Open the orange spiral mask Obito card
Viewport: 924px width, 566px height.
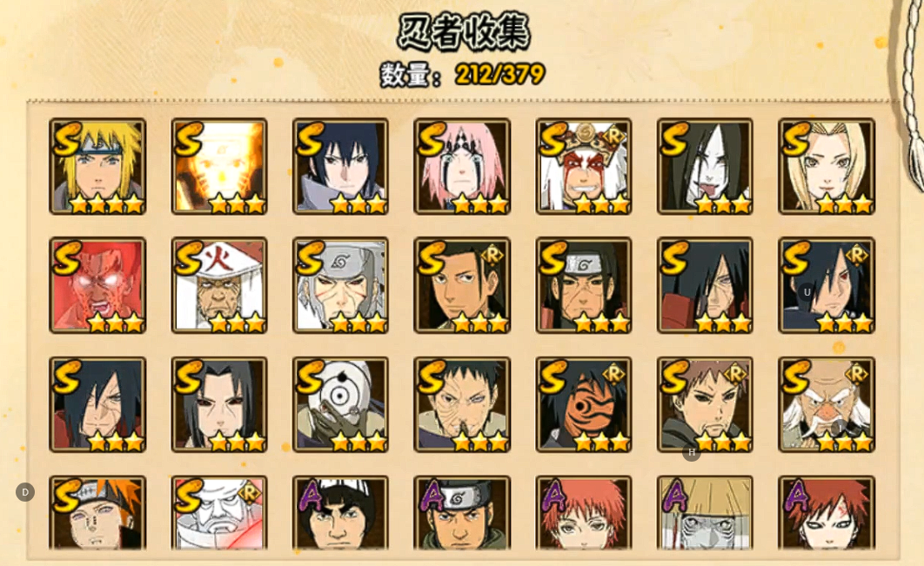click(584, 404)
